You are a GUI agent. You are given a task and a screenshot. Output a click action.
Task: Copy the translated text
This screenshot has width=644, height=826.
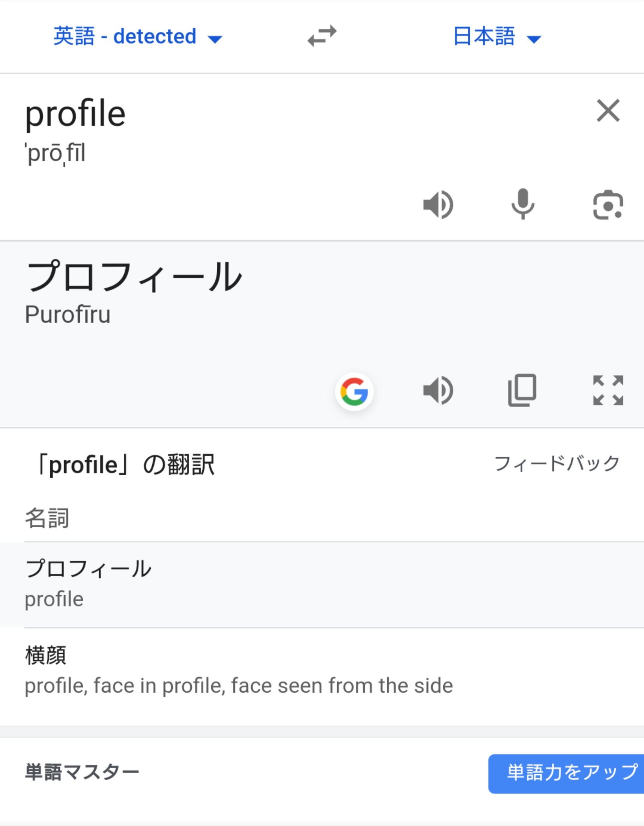[522, 390]
